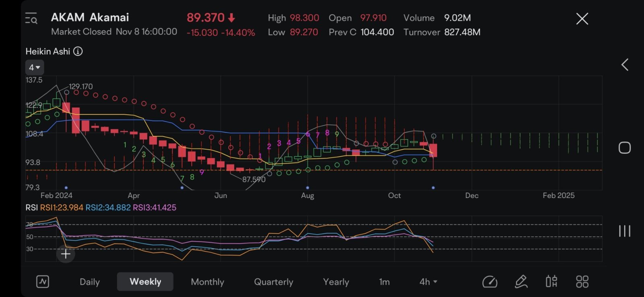The width and height of the screenshot is (644, 297).
Task: Tap the current price 89.370
Action: click(205, 18)
